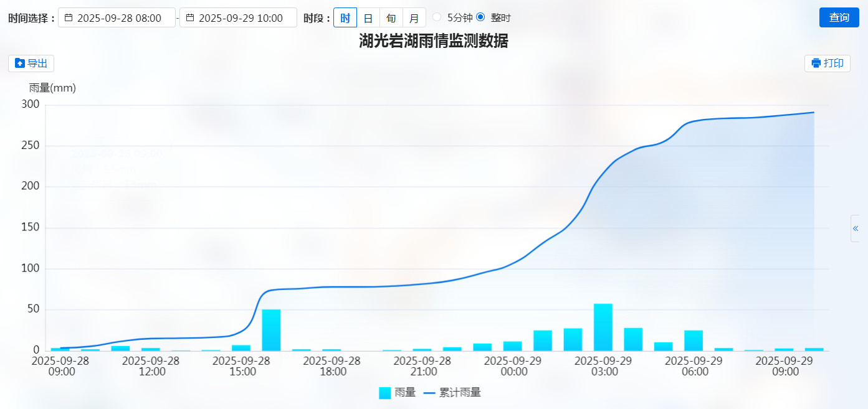Switch to the 月 period tab
The image size is (868, 409).
[x=414, y=17]
